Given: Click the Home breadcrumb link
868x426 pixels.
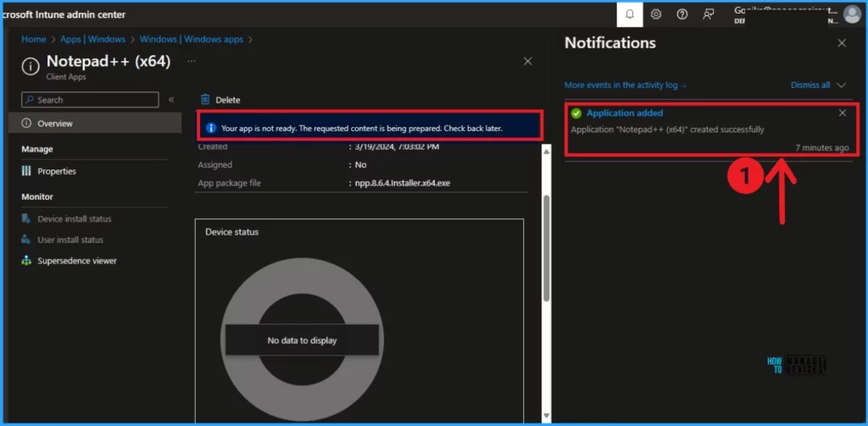Looking at the screenshot, I should (x=33, y=39).
